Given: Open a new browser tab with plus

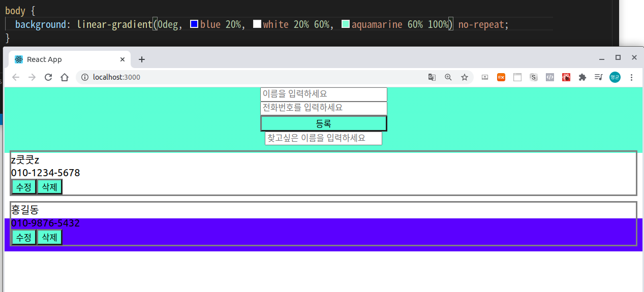Looking at the screenshot, I should coord(142,59).
